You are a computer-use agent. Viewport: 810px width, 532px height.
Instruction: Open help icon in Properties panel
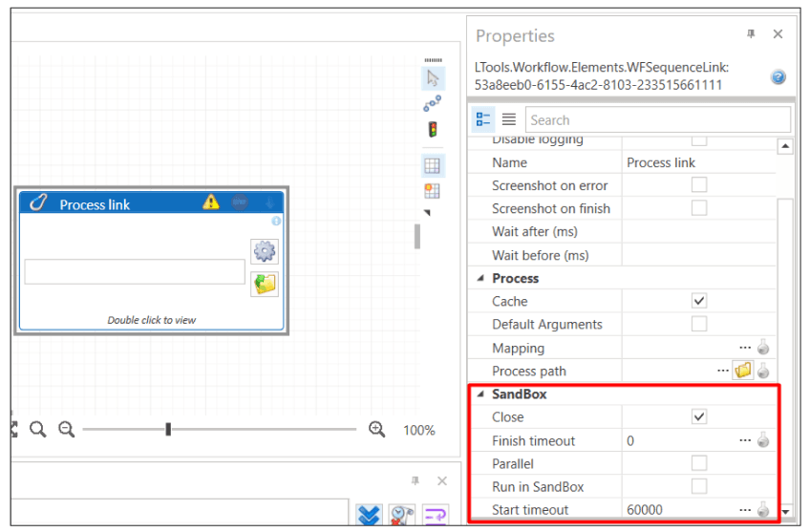point(778,76)
